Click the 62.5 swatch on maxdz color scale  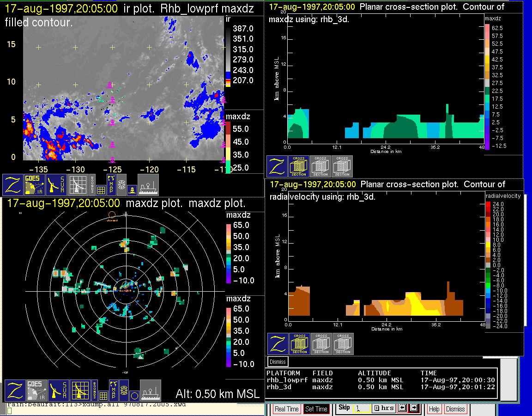tap(487, 28)
